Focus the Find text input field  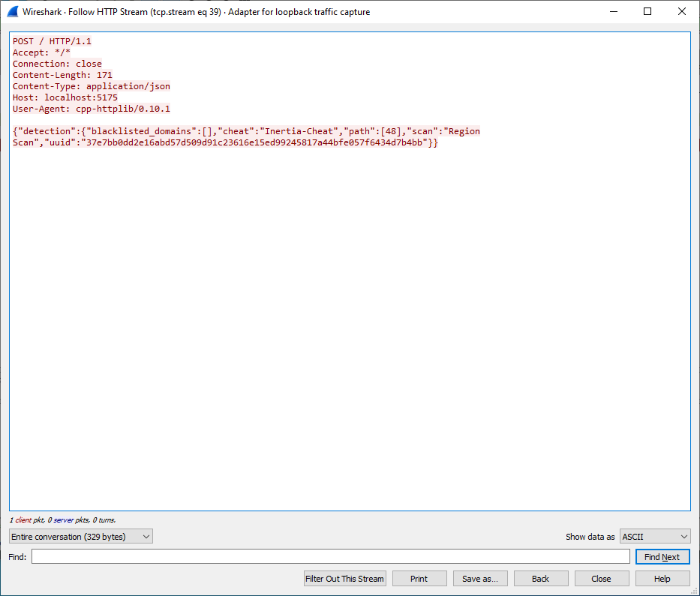click(x=330, y=557)
